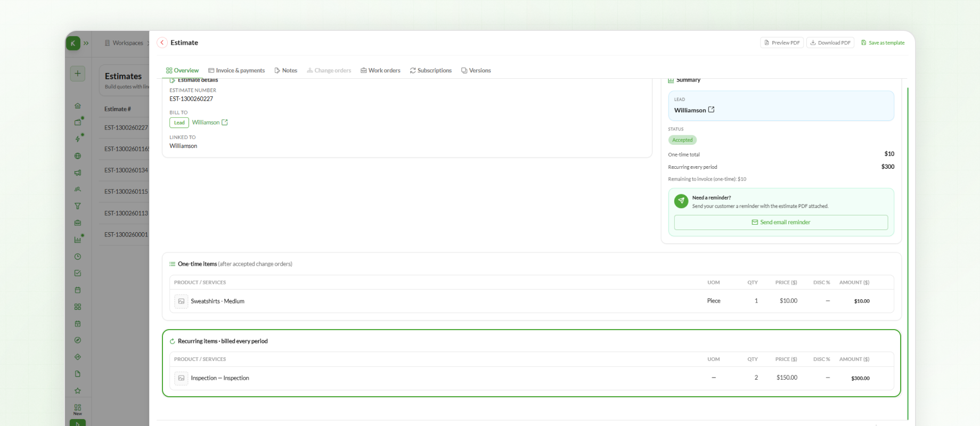The width and height of the screenshot is (980, 426).
Task: Open the Change orders tab
Action: [329, 70]
